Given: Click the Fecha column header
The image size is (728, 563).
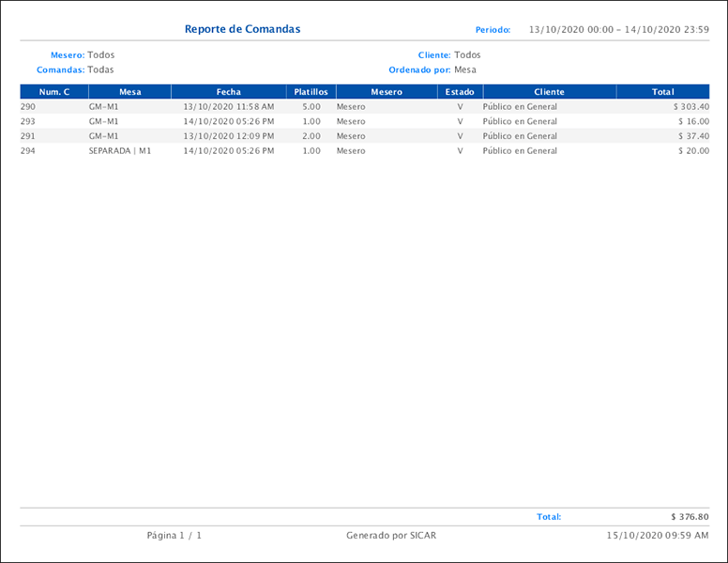Looking at the screenshot, I should pyautogui.click(x=228, y=92).
